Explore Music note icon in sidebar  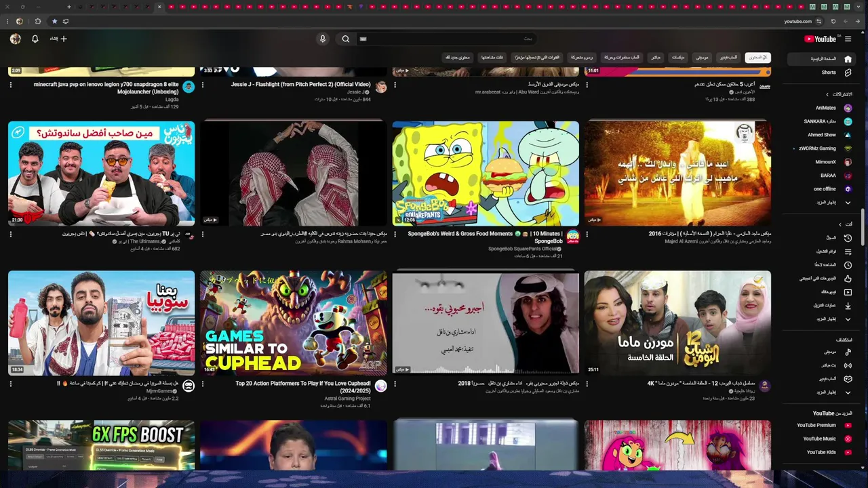(x=848, y=352)
